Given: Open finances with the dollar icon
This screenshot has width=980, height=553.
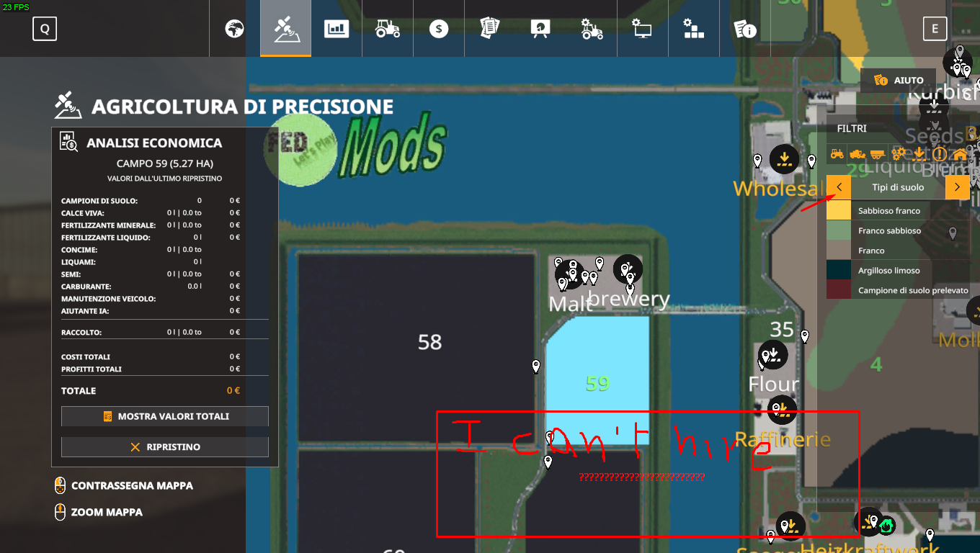Looking at the screenshot, I should pyautogui.click(x=438, y=29).
